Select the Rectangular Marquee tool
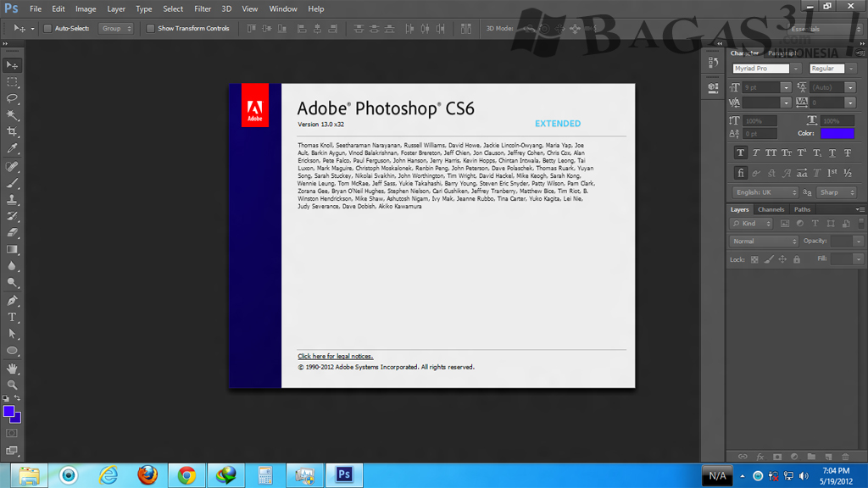The width and height of the screenshot is (868, 488). (12, 82)
